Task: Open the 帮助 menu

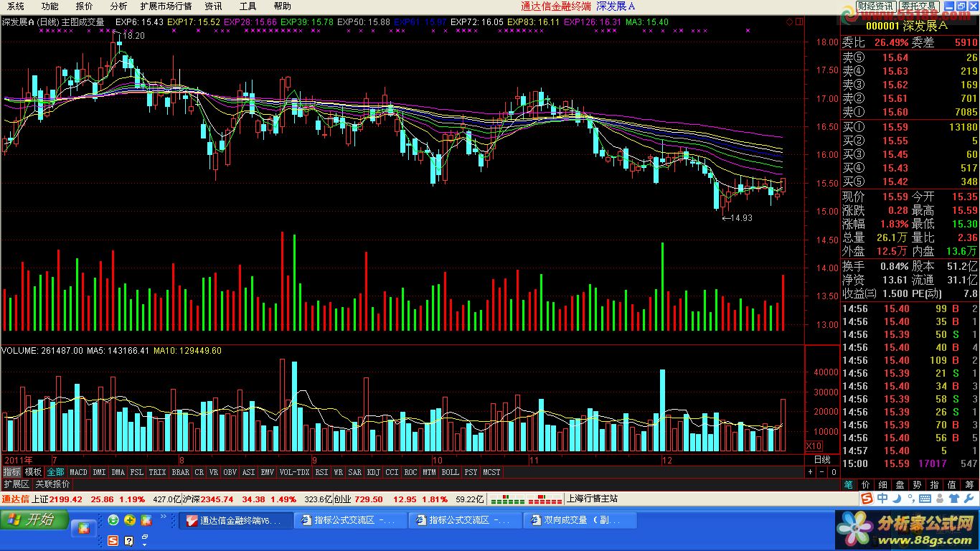Action: point(282,6)
